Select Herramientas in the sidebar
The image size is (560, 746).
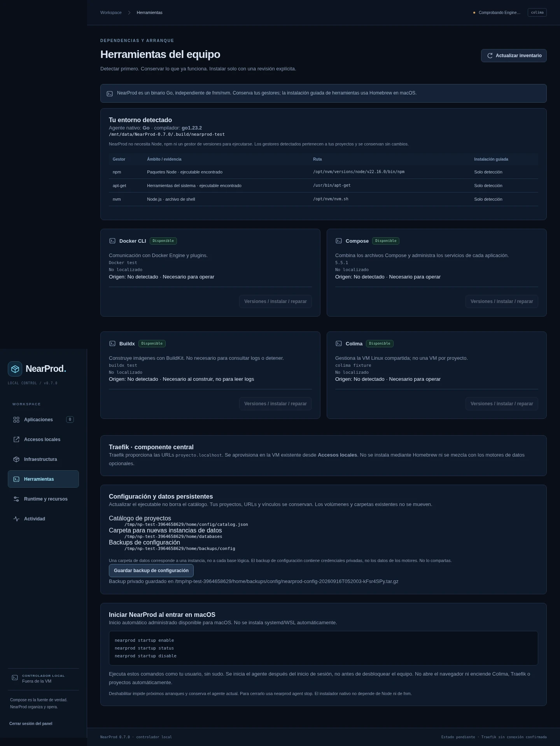pyautogui.click(x=43, y=479)
